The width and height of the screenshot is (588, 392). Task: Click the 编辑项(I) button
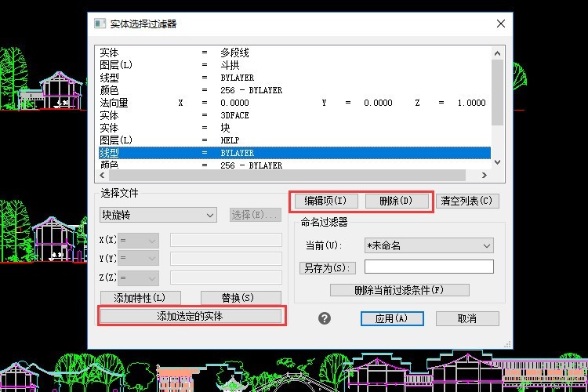click(325, 201)
